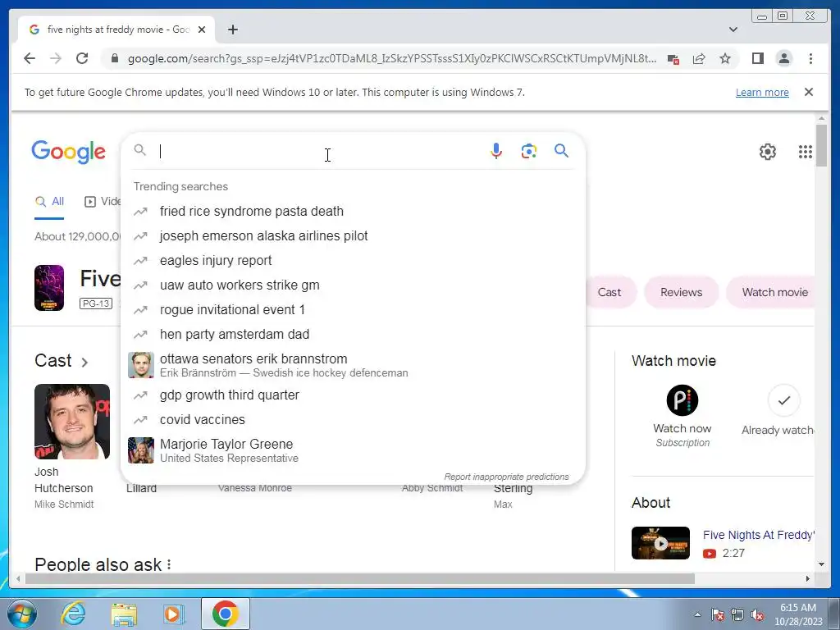840x630 pixels.
Task: Select suggestion eagles injury report
Action: (x=354, y=260)
